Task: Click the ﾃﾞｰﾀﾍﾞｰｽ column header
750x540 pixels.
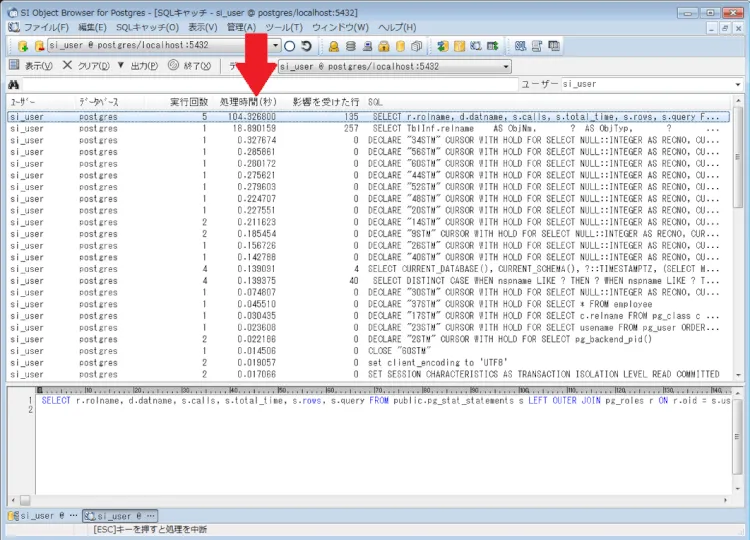Action: click(x=99, y=102)
